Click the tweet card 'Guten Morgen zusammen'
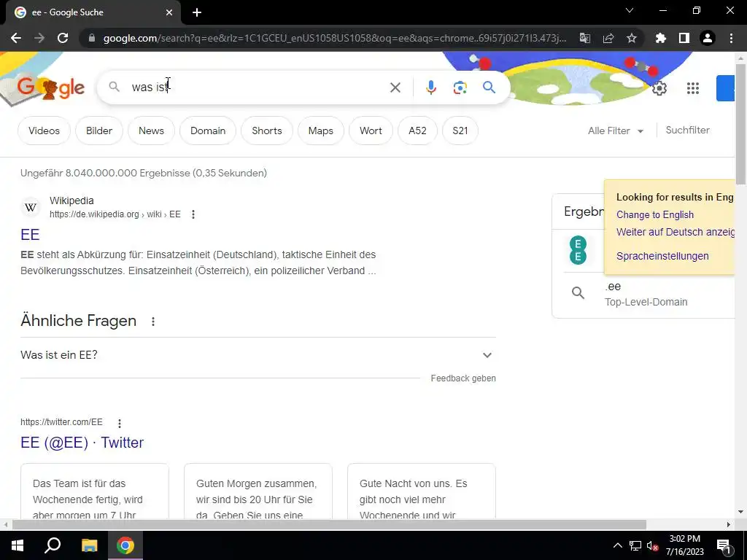 tap(258, 491)
